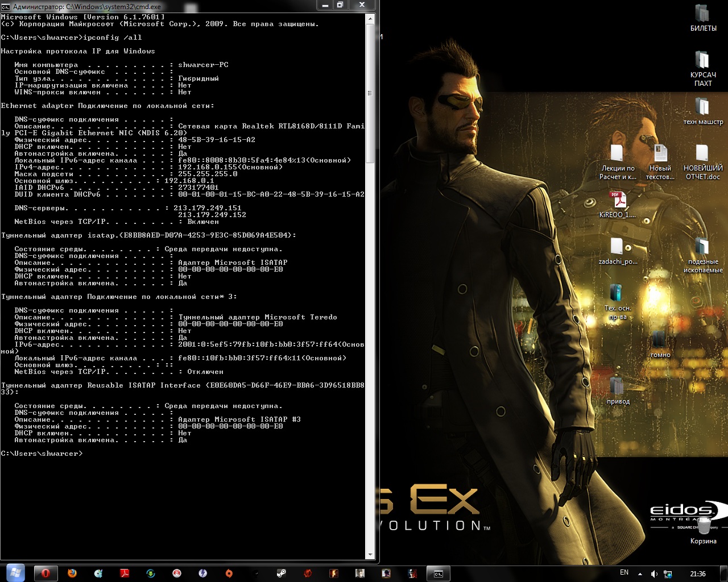Image resolution: width=728 pixels, height=582 pixels.
Task: Click the node type value "Гибридный"
Action: coord(198,78)
